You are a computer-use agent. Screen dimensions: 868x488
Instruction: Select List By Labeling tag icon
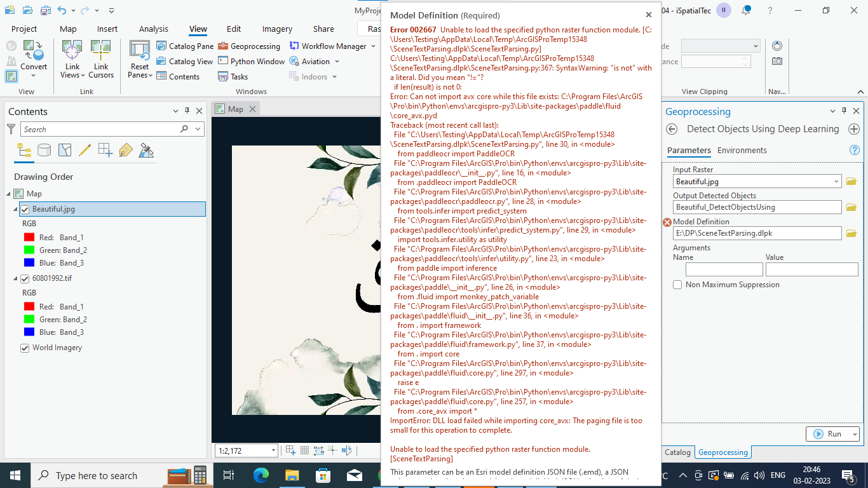point(125,150)
